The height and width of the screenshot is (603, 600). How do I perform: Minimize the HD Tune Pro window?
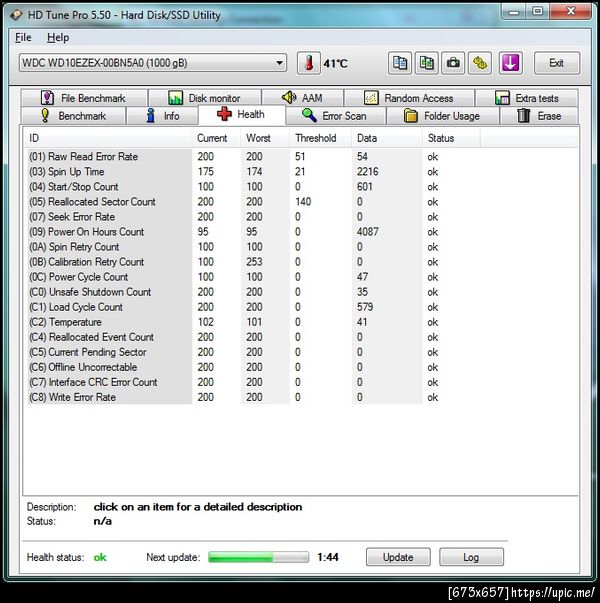pos(513,11)
